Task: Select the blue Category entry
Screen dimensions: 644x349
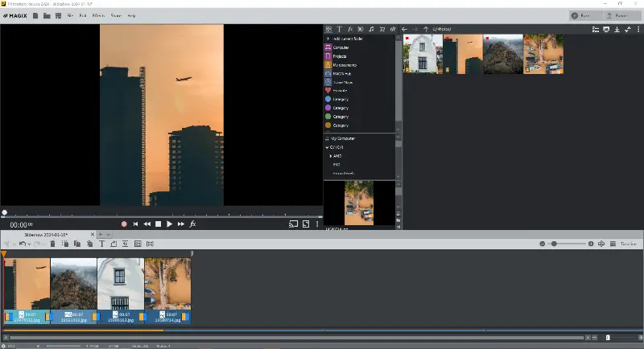Action: [340, 99]
